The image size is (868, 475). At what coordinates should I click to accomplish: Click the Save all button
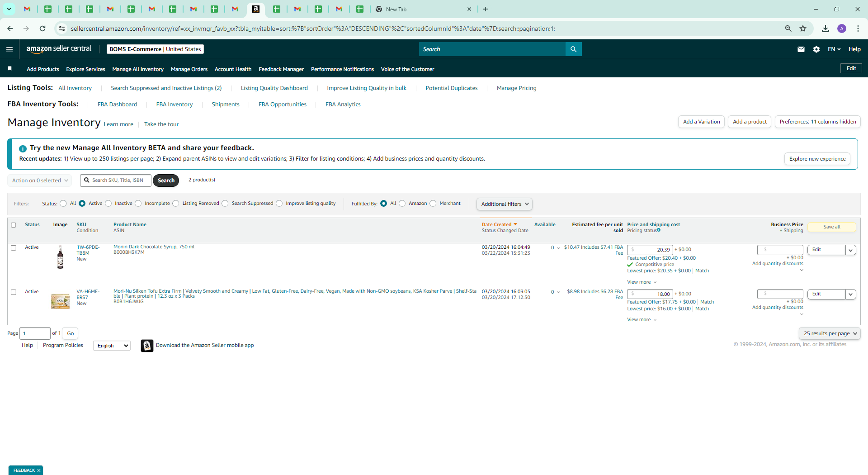[832, 227]
